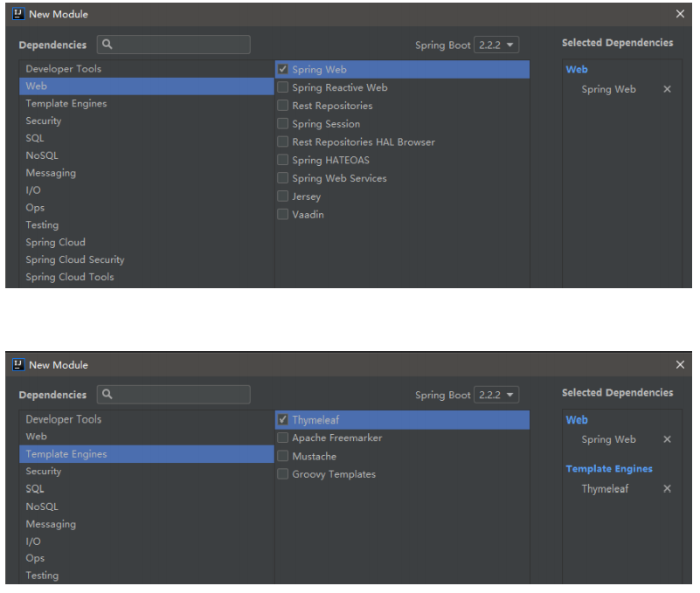Select Security category in bottom window

pyautogui.click(x=147, y=472)
